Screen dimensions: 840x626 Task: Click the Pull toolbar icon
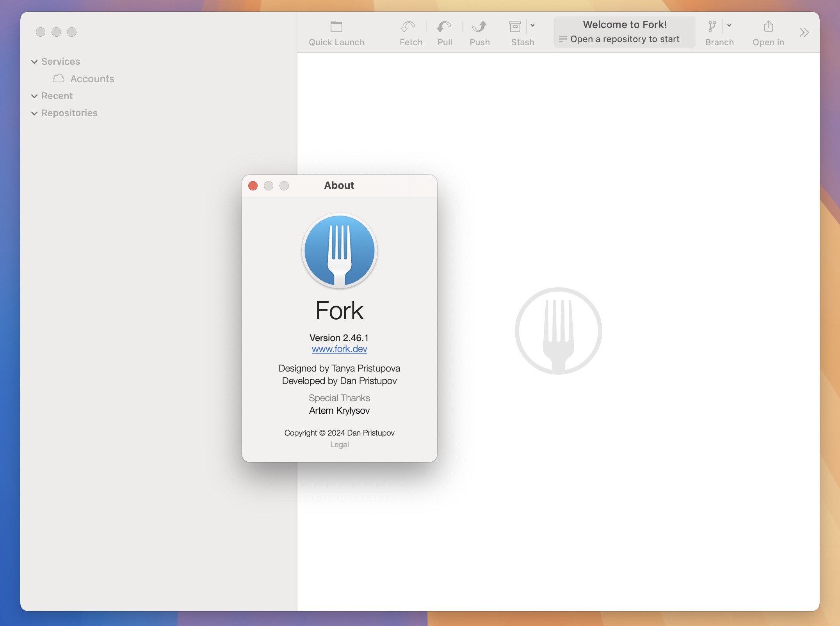[444, 27]
